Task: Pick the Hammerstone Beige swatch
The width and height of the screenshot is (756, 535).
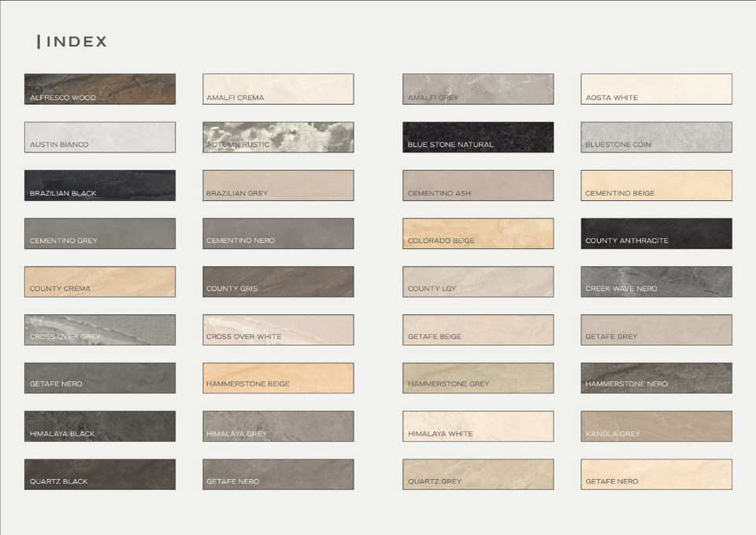Action: point(278,377)
